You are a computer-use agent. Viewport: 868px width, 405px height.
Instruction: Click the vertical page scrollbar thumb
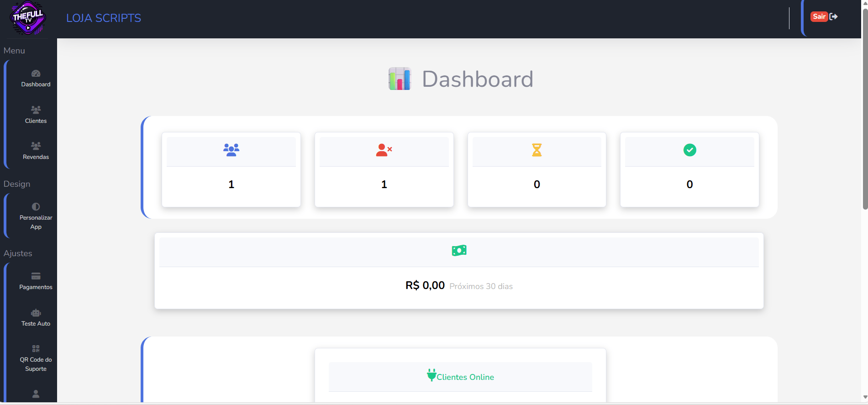point(865,109)
